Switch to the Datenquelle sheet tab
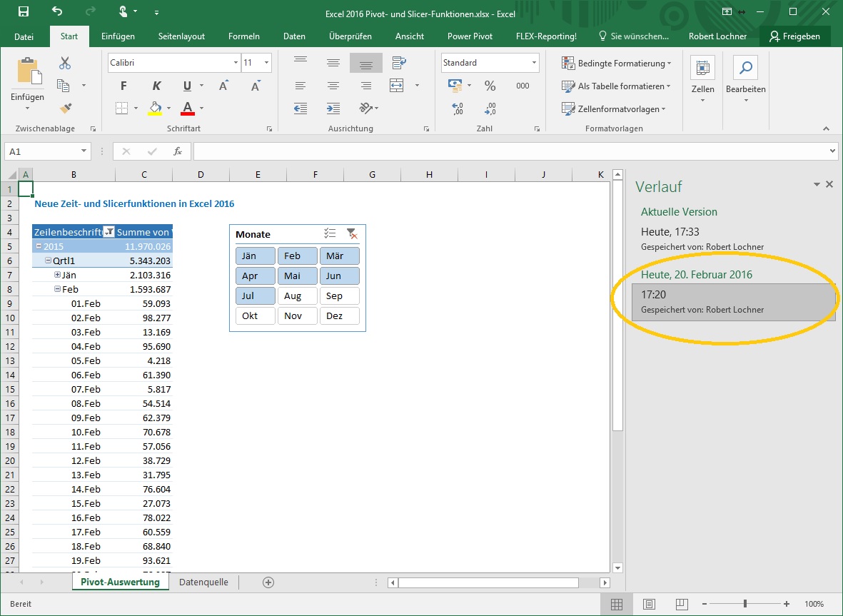This screenshot has width=843, height=616. point(203,582)
